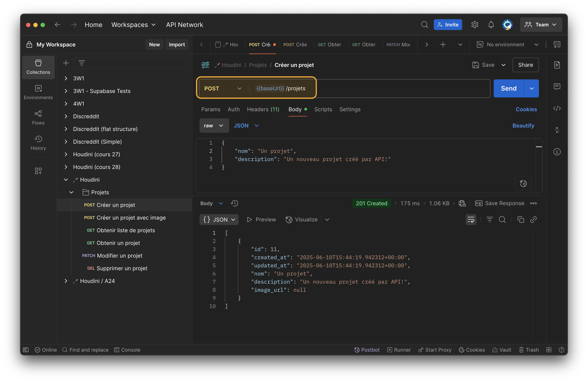Open the Send button options arrow
Viewport: 588px width, 382px height.
click(x=531, y=89)
